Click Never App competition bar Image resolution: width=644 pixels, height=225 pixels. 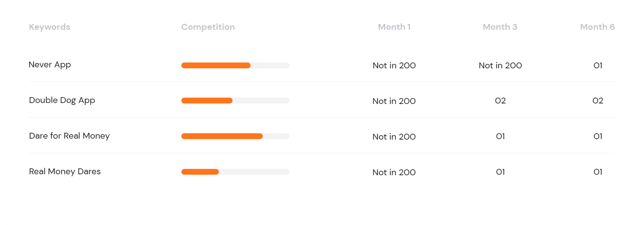[235, 65]
